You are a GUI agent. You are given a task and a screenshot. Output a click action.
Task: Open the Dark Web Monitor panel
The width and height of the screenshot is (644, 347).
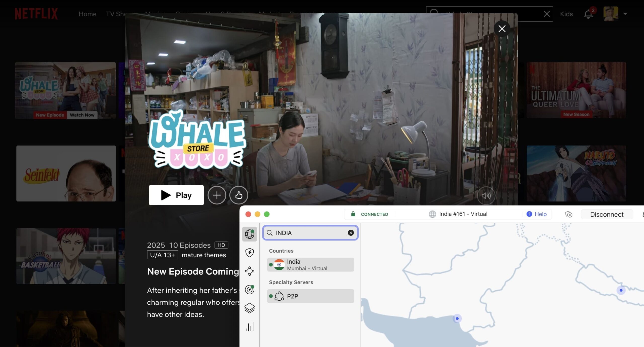coord(249,289)
